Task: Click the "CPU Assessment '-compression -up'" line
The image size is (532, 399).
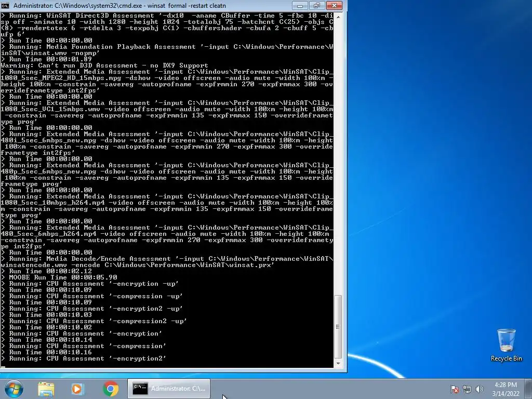Action: pyautogui.click(x=92, y=296)
